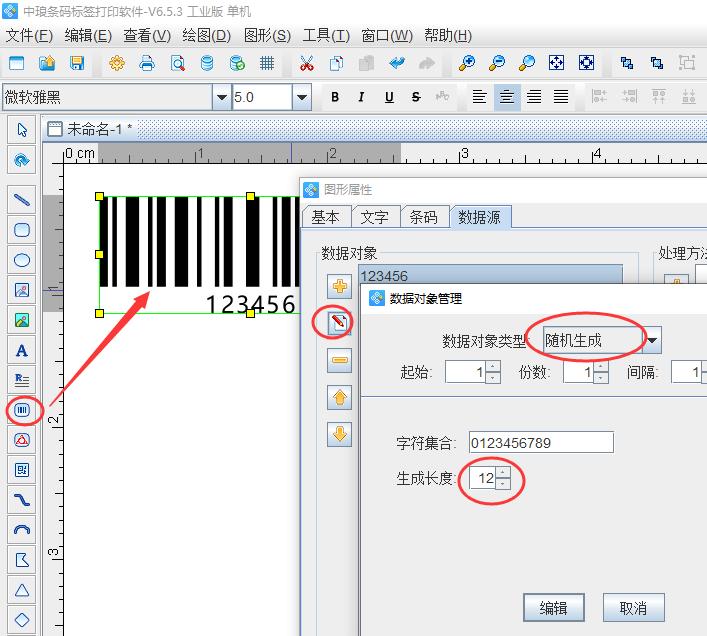The height and width of the screenshot is (636, 707).
Task: Select the barcode drawing tool
Action: [x=22, y=410]
